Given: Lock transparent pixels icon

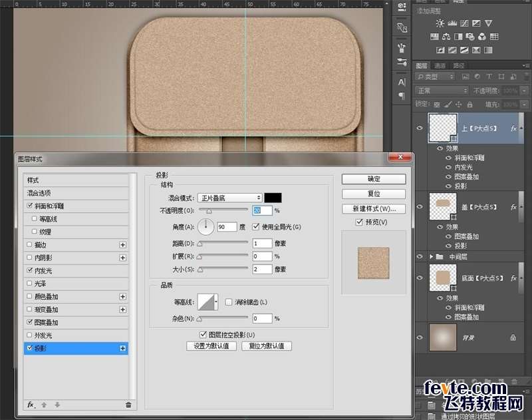Looking at the screenshot, I should [437, 105].
